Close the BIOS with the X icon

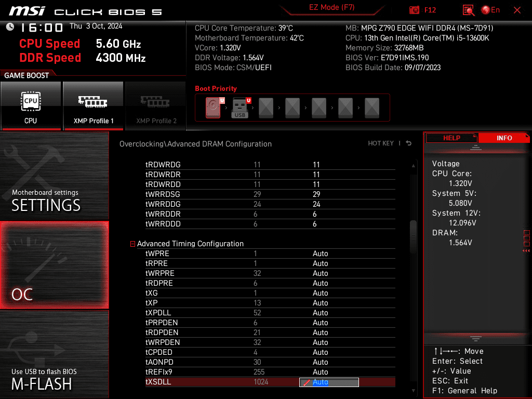click(x=517, y=10)
